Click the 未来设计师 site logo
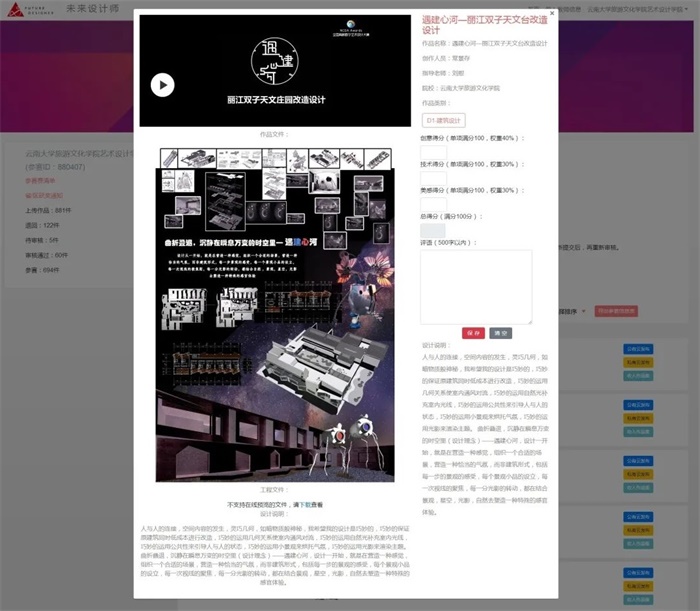700x611 pixels. tap(63, 9)
